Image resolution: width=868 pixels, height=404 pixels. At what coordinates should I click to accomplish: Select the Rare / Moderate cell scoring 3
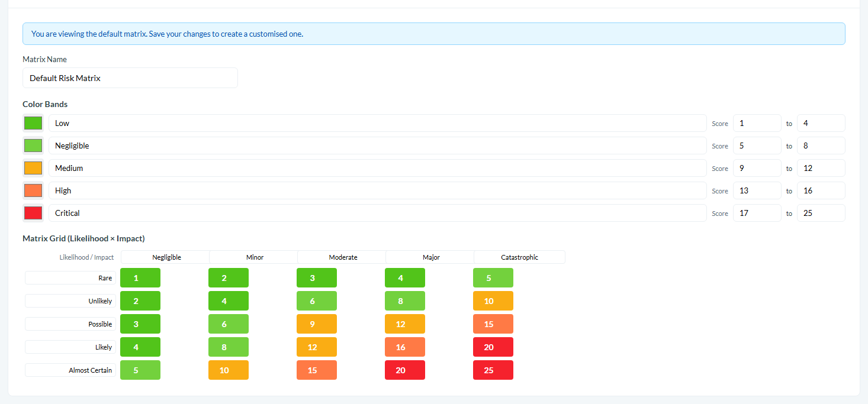tap(317, 278)
